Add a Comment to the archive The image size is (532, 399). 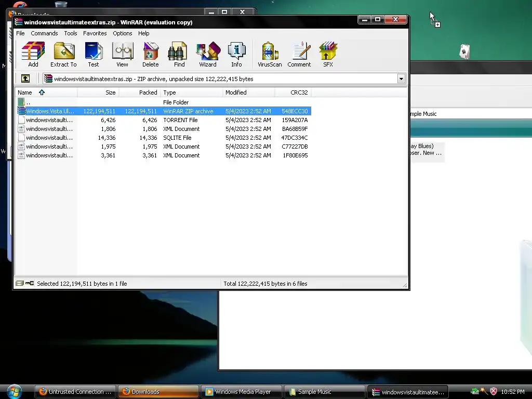pyautogui.click(x=299, y=54)
